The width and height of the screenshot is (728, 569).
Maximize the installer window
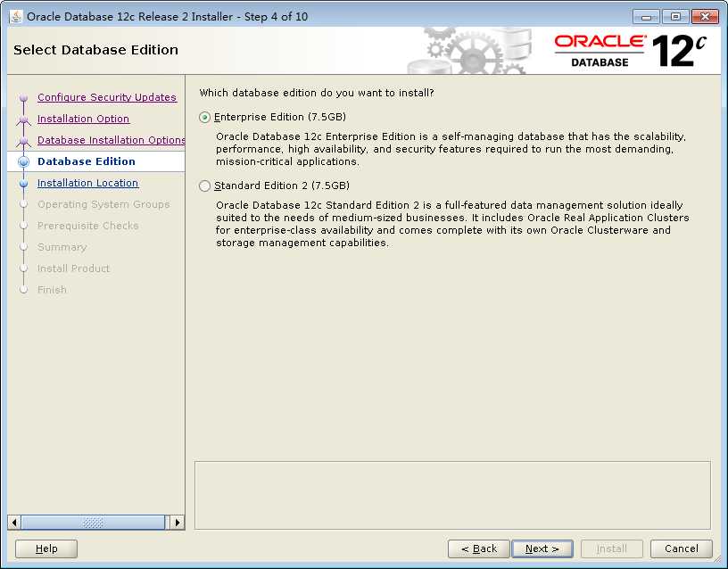click(x=675, y=17)
